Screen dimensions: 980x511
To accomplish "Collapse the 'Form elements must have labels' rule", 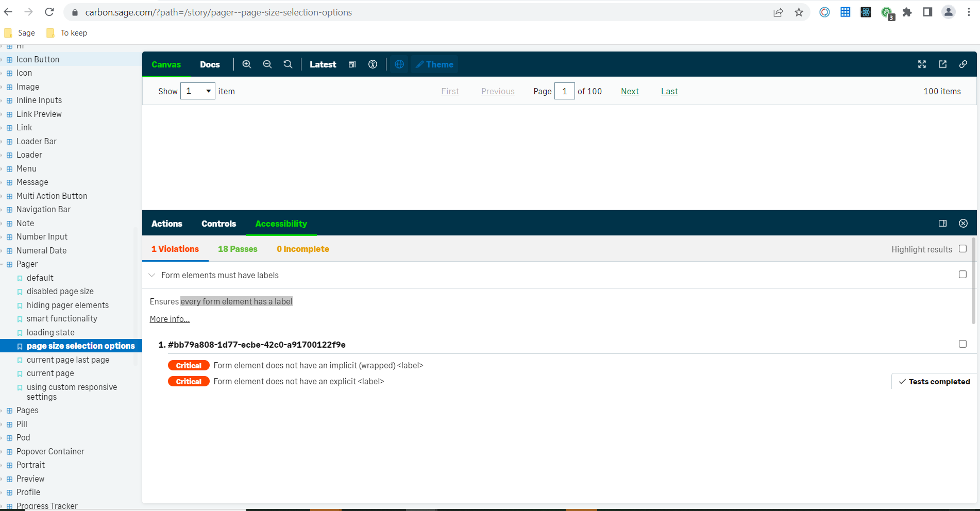I will point(152,275).
